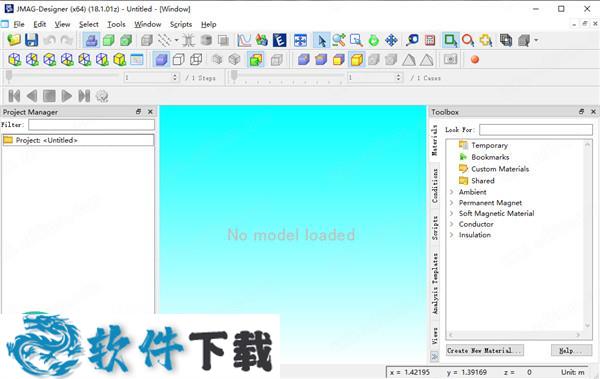Viewport: 600px width, 379px height.
Task: Click the small window icon after the view cubes
Action: click(x=137, y=60)
